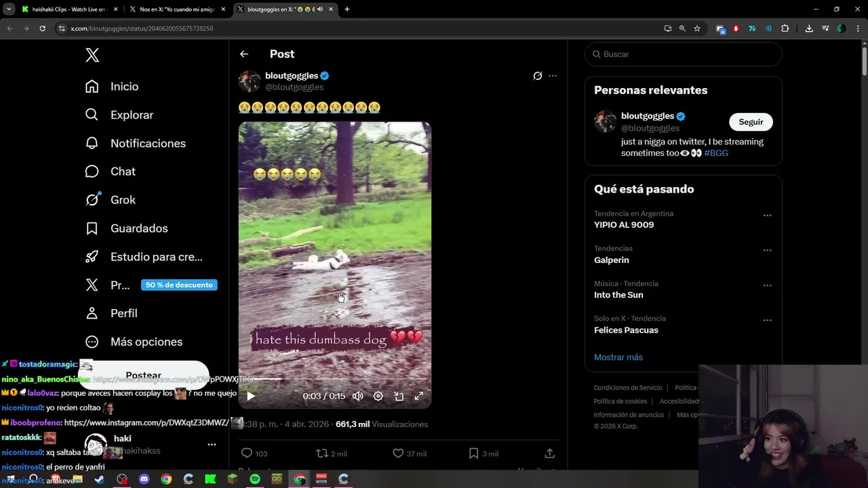Viewport: 868px width, 488px height.
Task: Open bloutgoggles in Personas relevantes
Action: [x=648, y=116]
